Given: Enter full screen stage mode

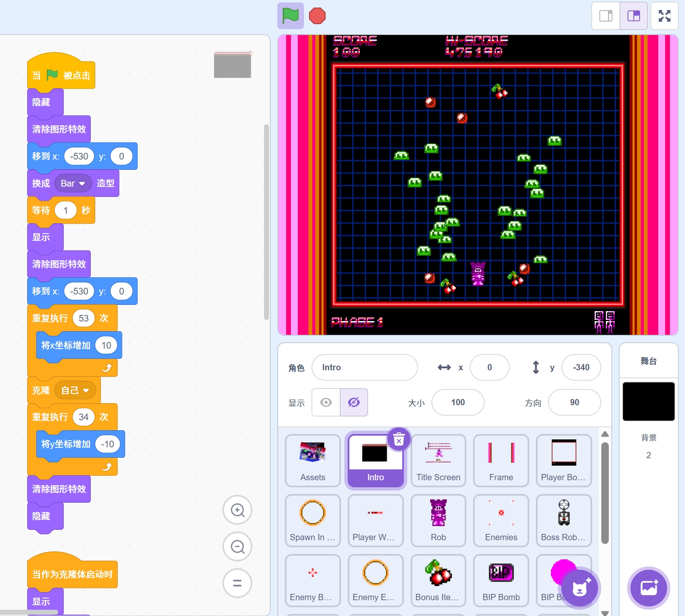Looking at the screenshot, I should point(664,16).
